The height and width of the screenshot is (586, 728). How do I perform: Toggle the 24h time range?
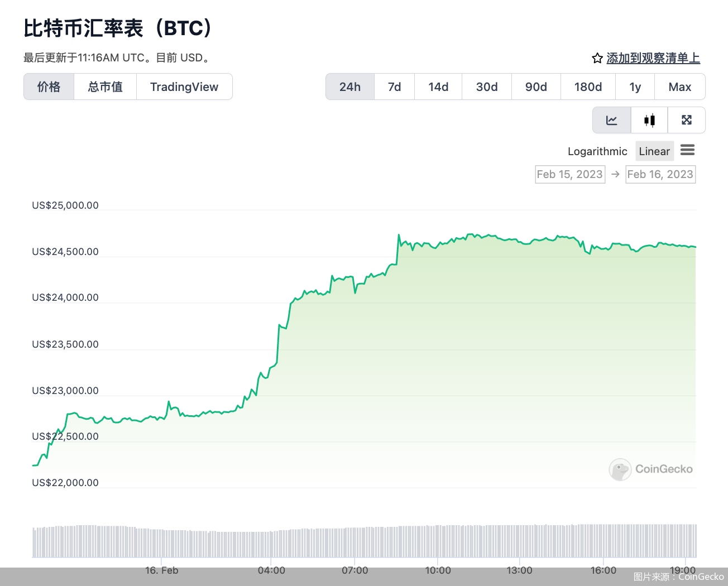(x=349, y=87)
